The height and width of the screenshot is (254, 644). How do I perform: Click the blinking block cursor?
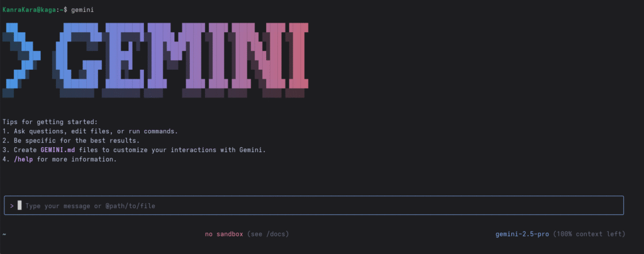(19, 206)
